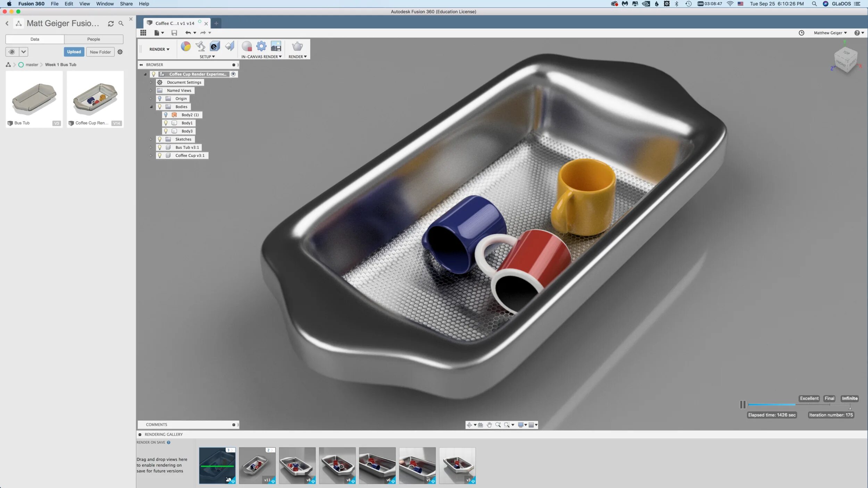868x488 pixels.
Task: Click the Decal tool icon
Action: (215, 46)
